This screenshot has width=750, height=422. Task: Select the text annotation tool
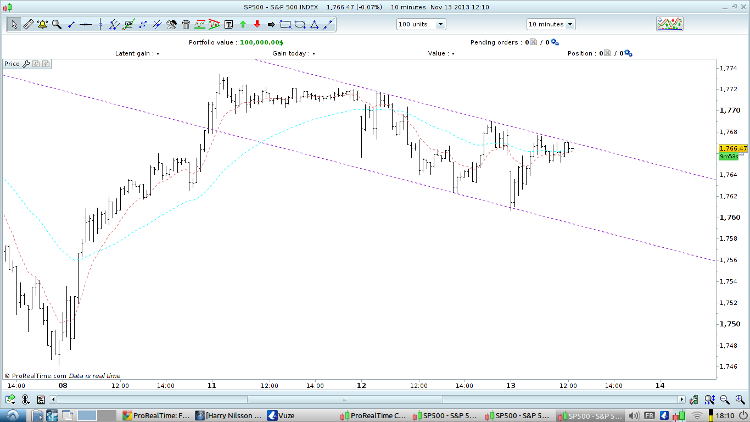click(x=229, y=24)
